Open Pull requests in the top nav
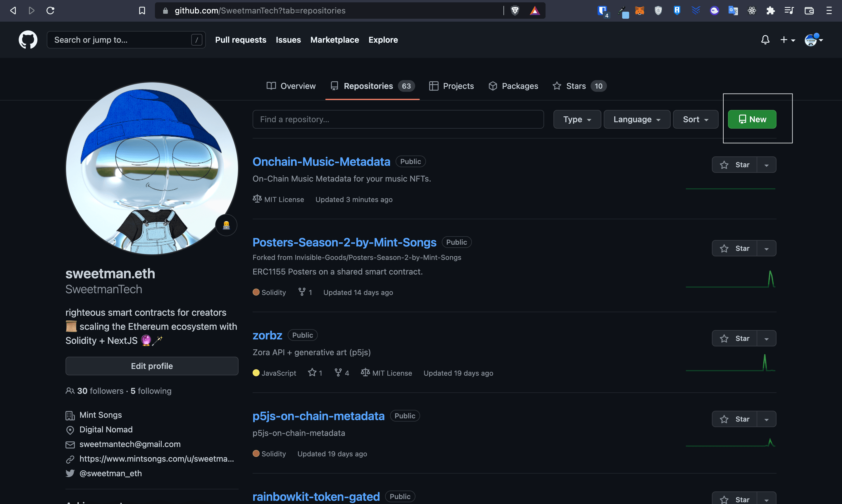This screenshot has width=842, height=504. (x=241, y=40)
